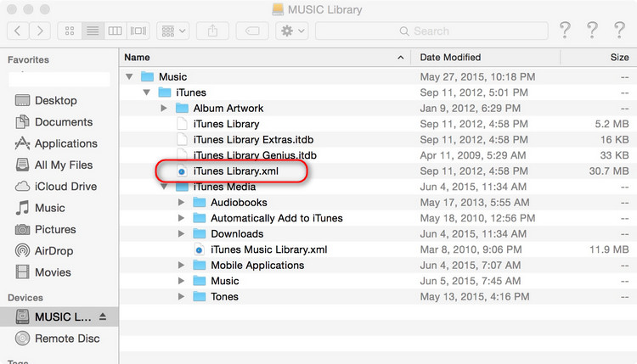
Task: Collapse the iTunes folder
Action: (x=147, y=92)
